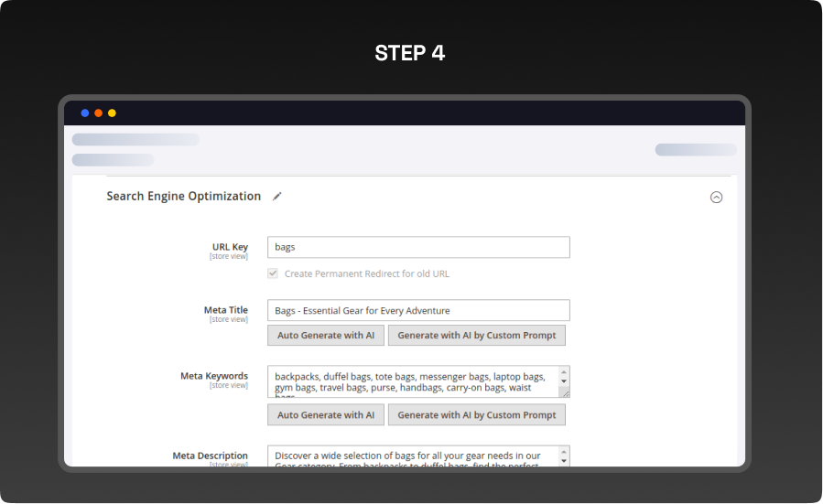Click the Search Engine Optimization section title
The height and width of the screenshot is (504, 823).
[183, 196]
